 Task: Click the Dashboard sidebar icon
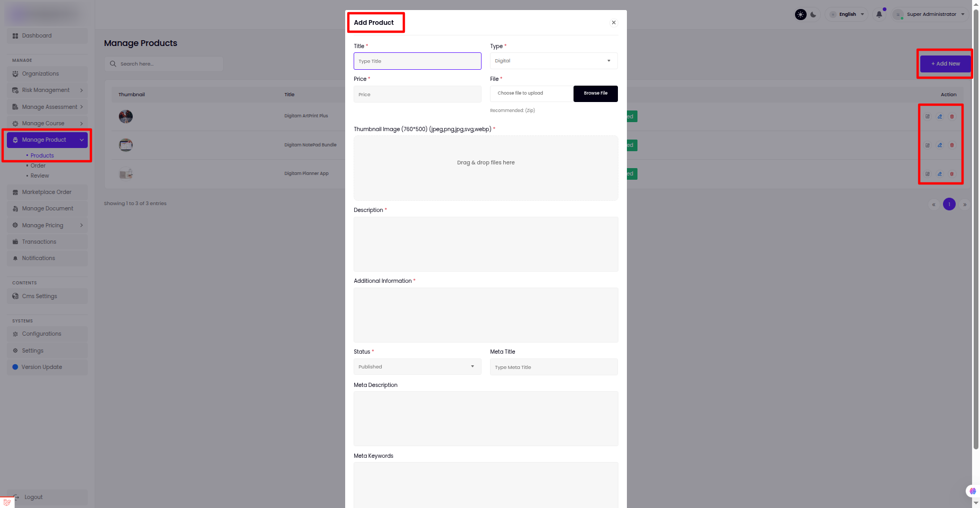[x=15, y=36]
